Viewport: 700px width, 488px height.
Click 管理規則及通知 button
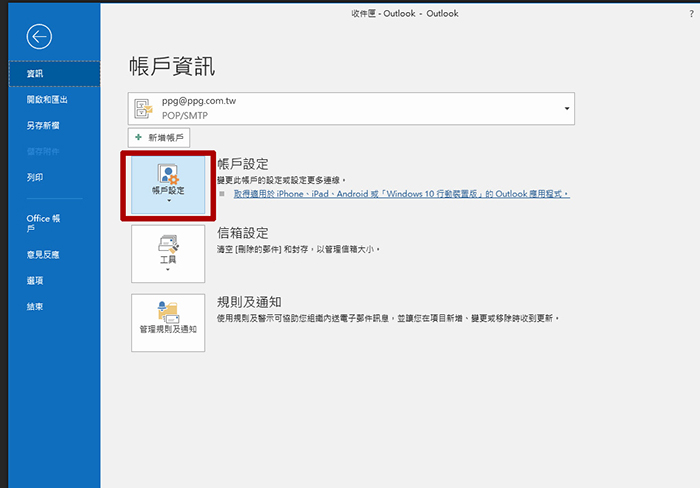pyautogui.click(x=168, y=322)
